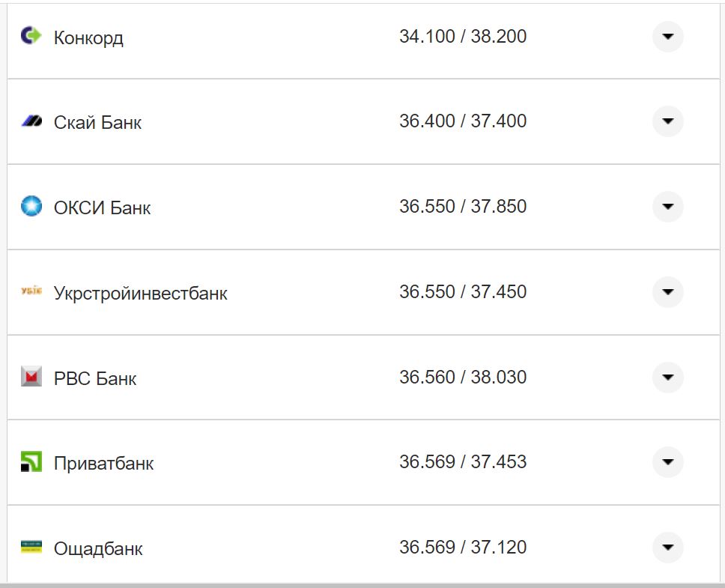Image resolution: width=725 pixels, height=588 pixels.
Task: Open the Приватбанк dropdown arrow
Action: pyautogui.click(x=667, y=462)
